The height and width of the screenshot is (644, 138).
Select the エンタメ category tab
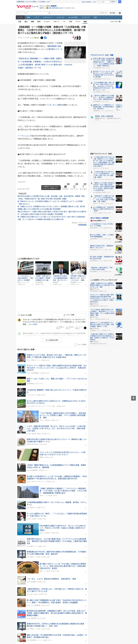click(47, 21)
